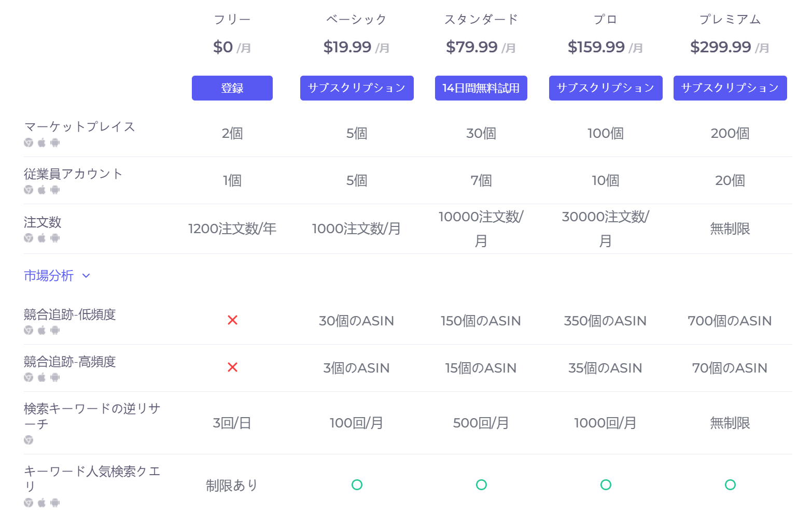Viewport: 812px width, 514px height.
Task: Click Chrome icon under マーケットプレイス
Action: pos(29,142)
